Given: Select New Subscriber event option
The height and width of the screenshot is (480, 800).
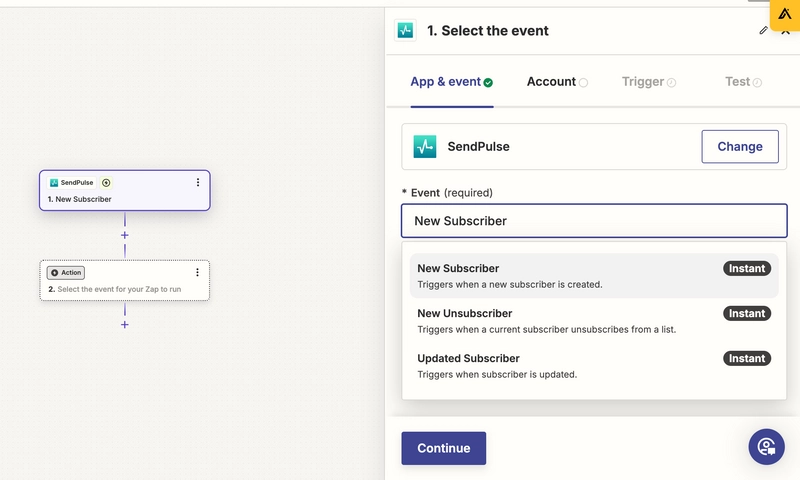Looking at the screenshot, I should [x=594, y=275].
